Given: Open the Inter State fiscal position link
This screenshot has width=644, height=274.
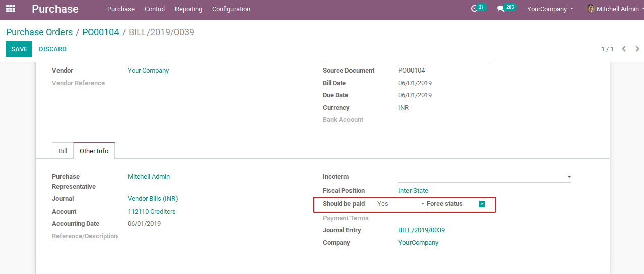Looking at the screenshot, I should click(x=413, y=191).
